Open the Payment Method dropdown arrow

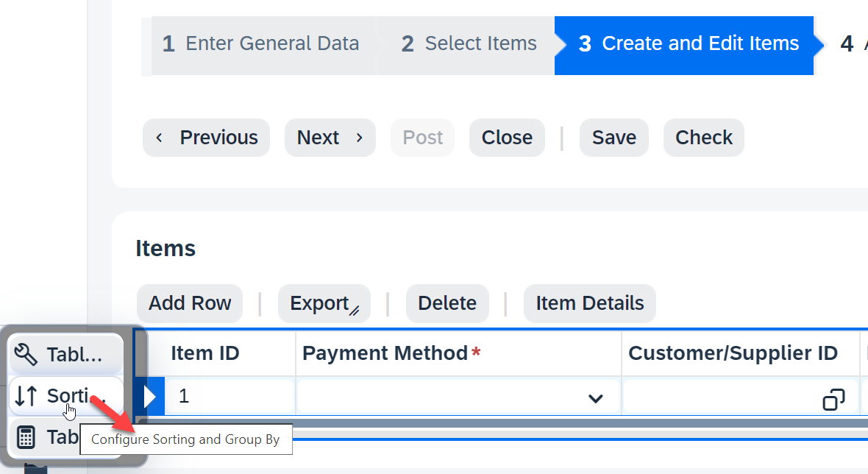[596, 398]
